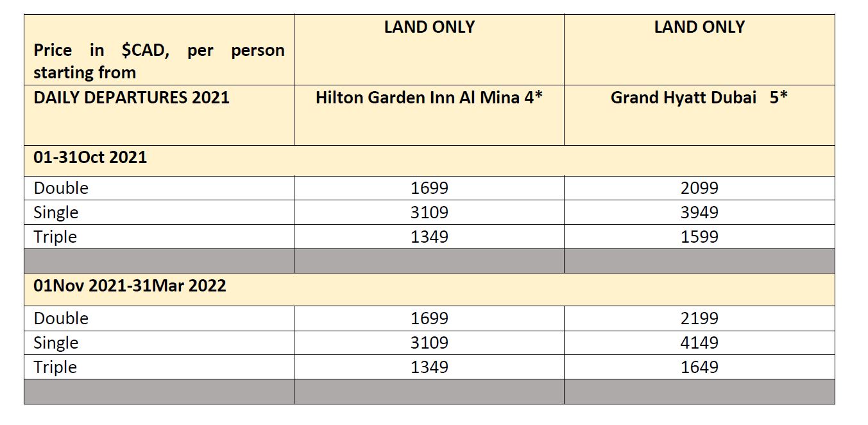Click the Grand Hyatt Dubai 5* header
The height and width of the screenshot is (425, 868).
(x=699, y=98)
